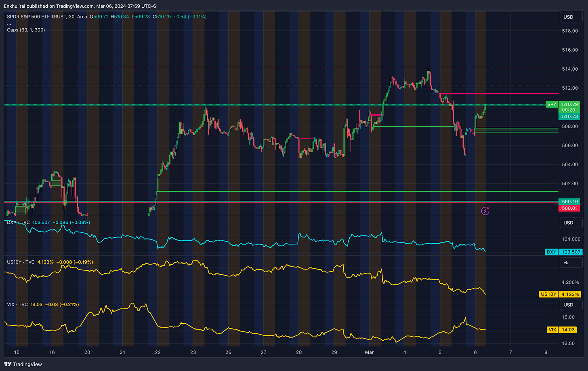Click the 20 date on time axis
This screenshot has height=371, width=588.
coord(87,352)
